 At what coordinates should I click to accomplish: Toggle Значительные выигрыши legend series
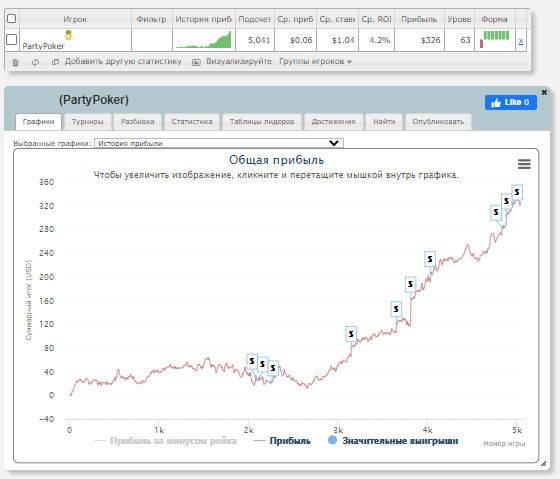pyautogui.click(x=393, y=441)
